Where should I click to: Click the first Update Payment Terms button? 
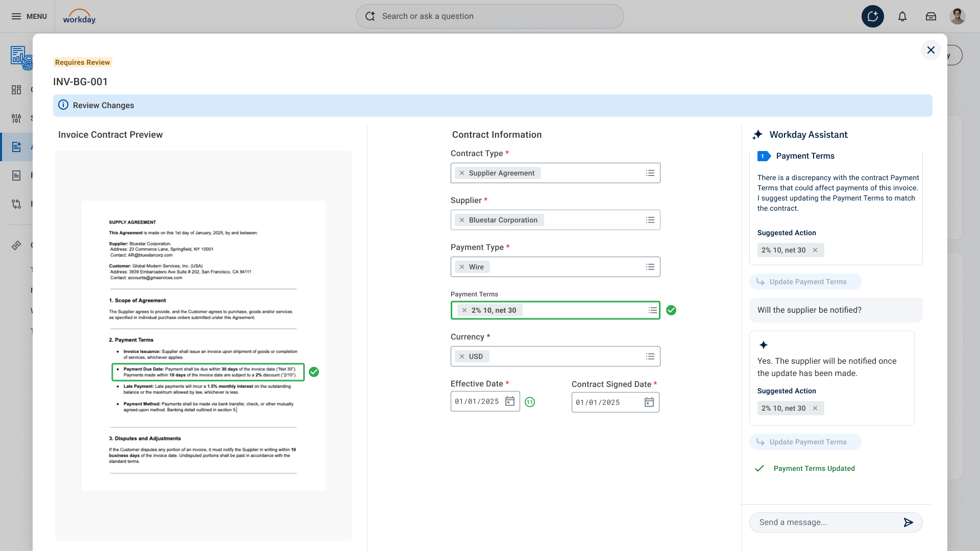tap(805, 282)
